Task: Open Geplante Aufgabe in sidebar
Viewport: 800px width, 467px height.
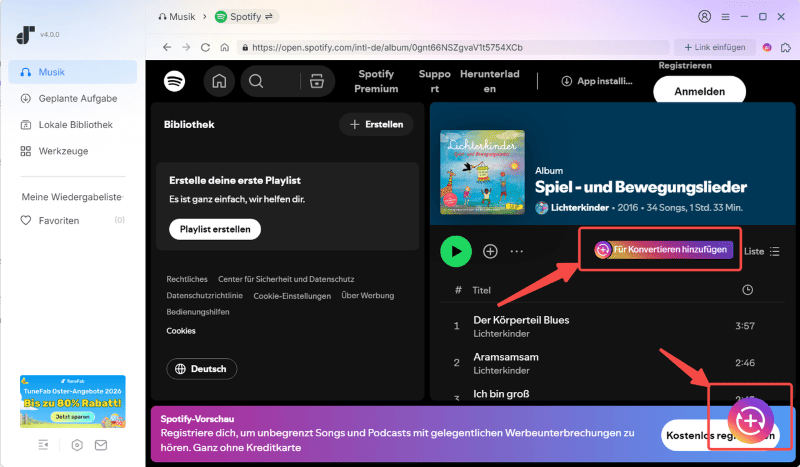Action: [68, 99]
